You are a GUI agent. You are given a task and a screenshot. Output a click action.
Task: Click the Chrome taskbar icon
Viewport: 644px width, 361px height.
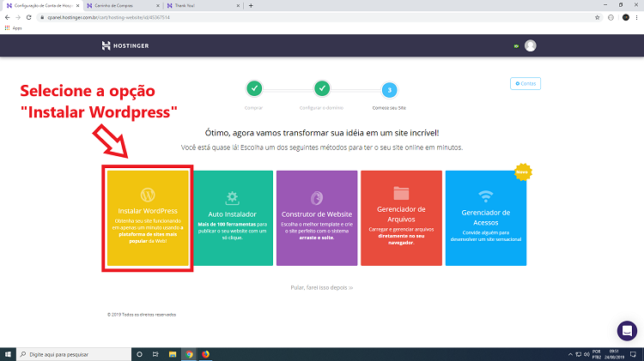[189, 354]
